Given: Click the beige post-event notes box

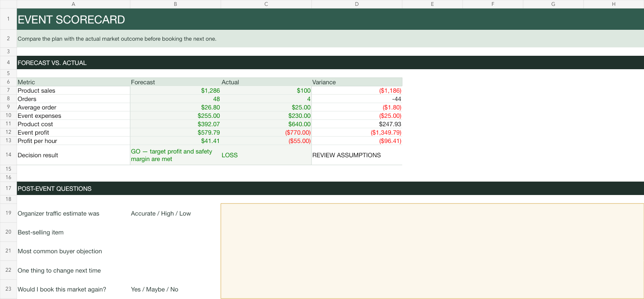Looking at the screenshot, I should pos(432,251).
